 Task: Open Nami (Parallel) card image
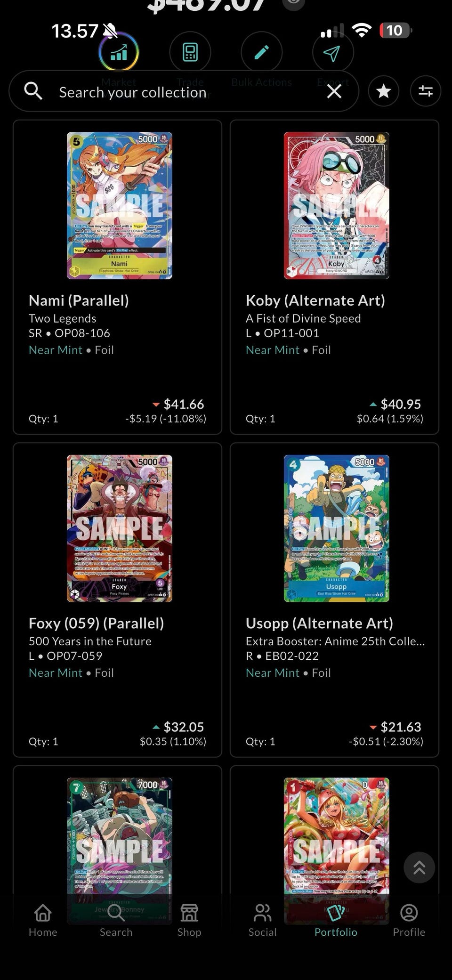click(119, 205)
